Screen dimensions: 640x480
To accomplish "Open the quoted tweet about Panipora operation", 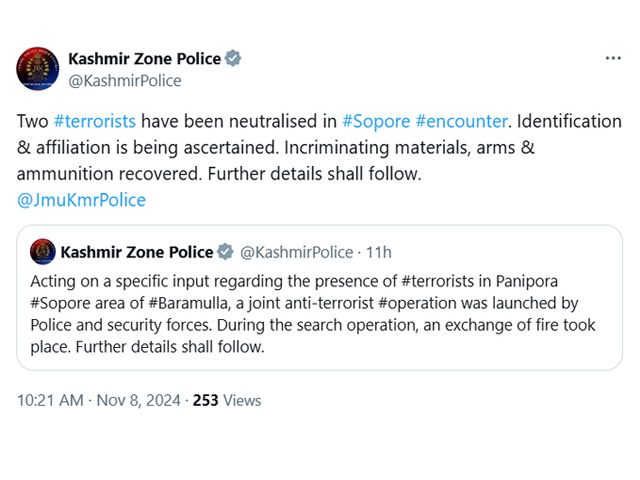I will [x=320, y=298].
